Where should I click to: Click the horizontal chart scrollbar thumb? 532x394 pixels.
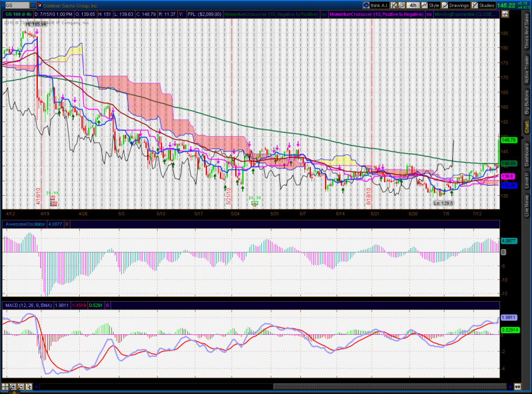click(x=390, y=386)
